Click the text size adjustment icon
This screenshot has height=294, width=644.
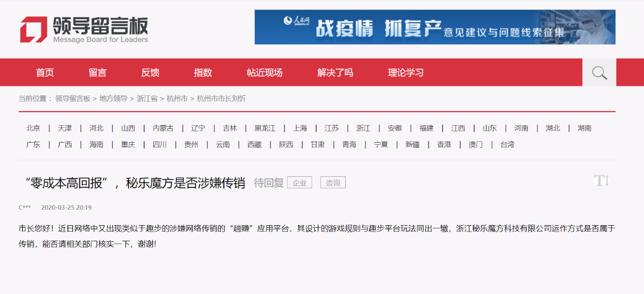(x=601, y=181)
